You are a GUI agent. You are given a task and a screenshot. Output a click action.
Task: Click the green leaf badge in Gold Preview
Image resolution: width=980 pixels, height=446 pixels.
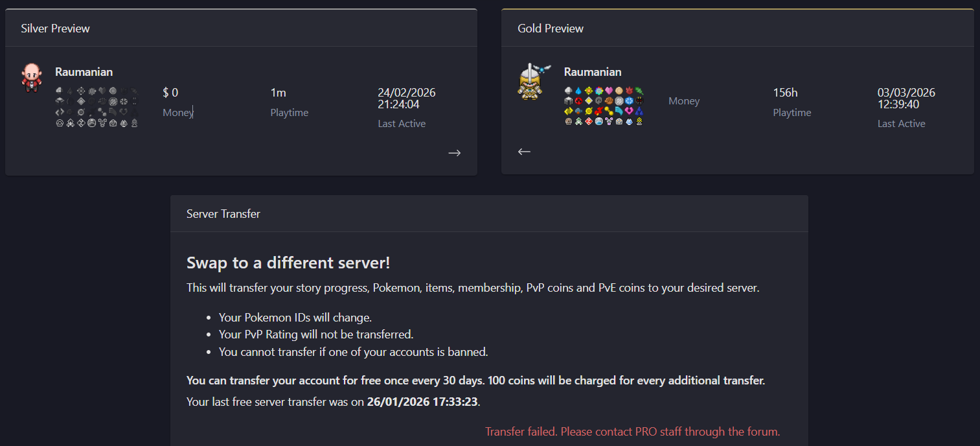pos(639,91)
